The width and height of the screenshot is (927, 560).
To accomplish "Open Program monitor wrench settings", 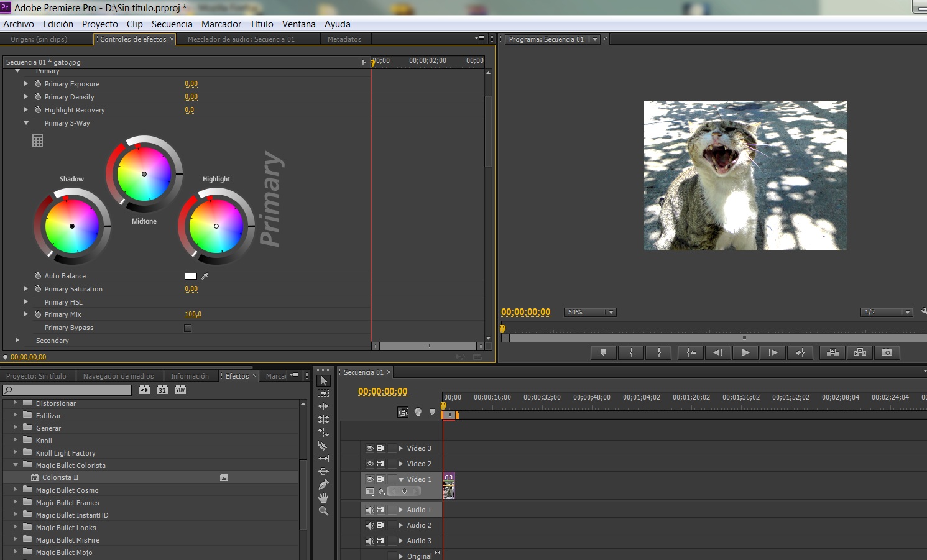I will (924, 311).
